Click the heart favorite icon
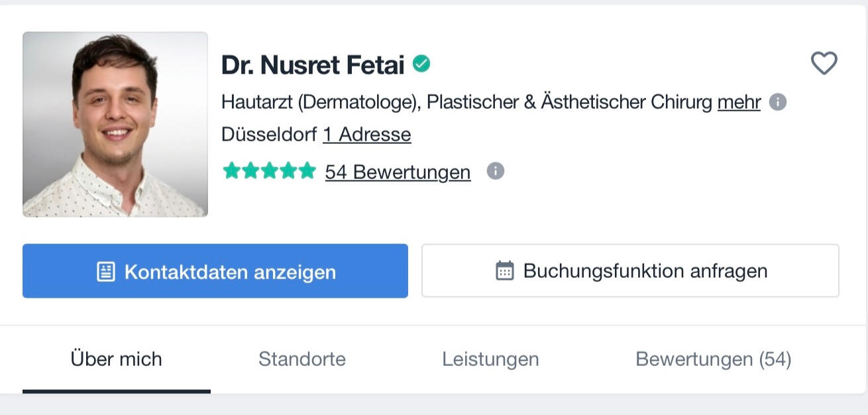The height and width of the screenshot is (415, 868). [824, 64]
